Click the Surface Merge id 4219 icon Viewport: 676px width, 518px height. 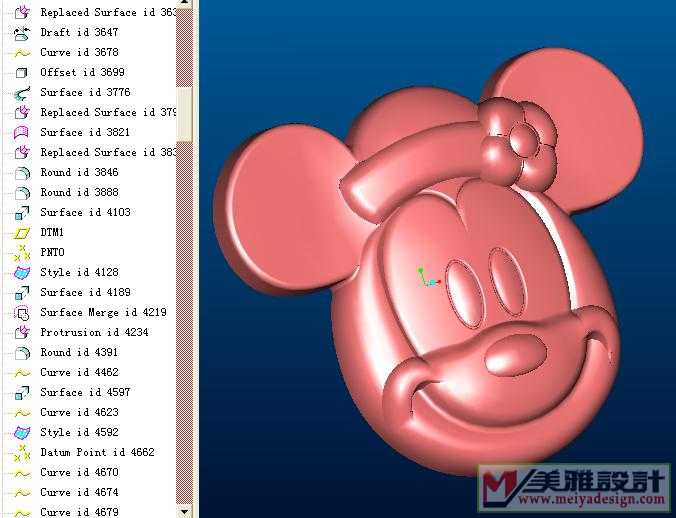pyautogui.click(x=22, y=313)
